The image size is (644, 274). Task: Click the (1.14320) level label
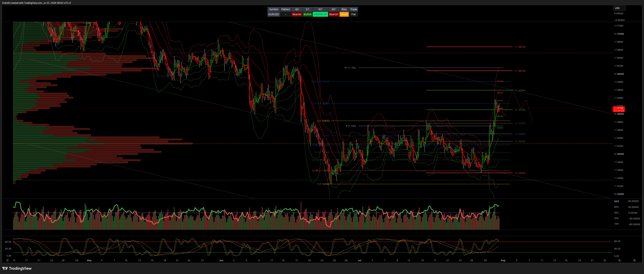tap(520, 141)
